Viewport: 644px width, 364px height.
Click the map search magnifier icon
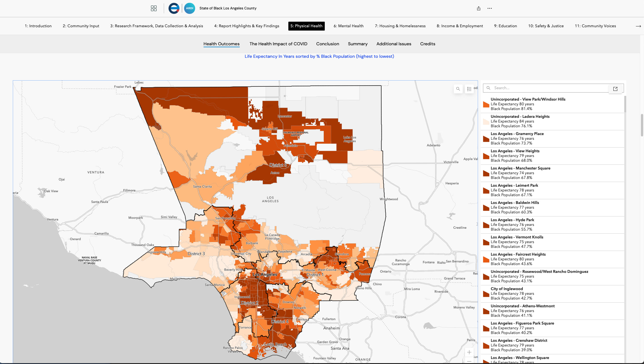tap(458, 89)
